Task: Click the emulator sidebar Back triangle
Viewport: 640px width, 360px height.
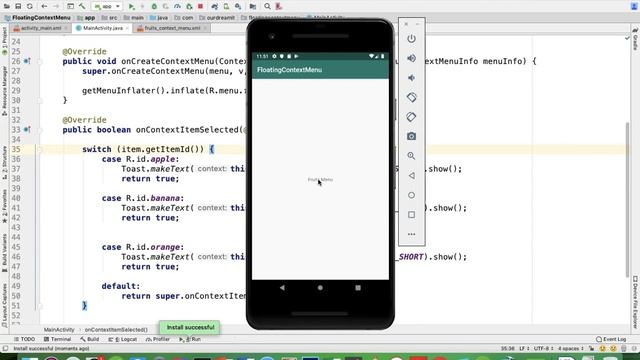Action: (411, 176)
